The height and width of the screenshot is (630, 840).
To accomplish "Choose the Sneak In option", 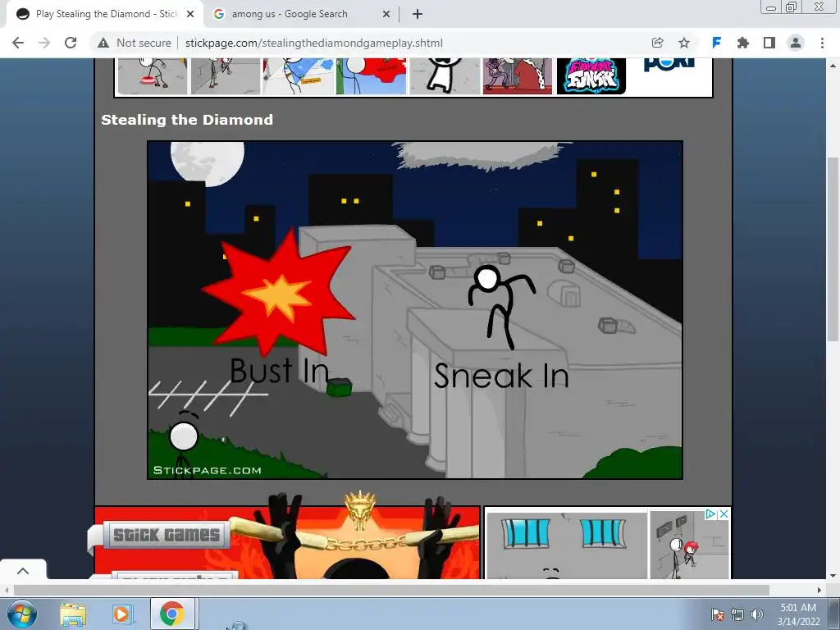I will pyautogui.click(x=501, y=376).
